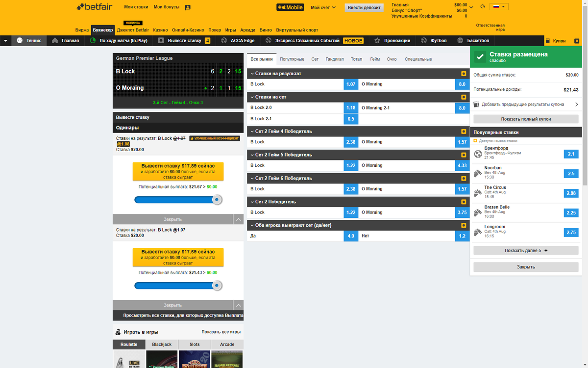This screenshot has height=368, width=588.
Task: Open the Live Betfair roulette thumbnail
Action: (128, 359)
